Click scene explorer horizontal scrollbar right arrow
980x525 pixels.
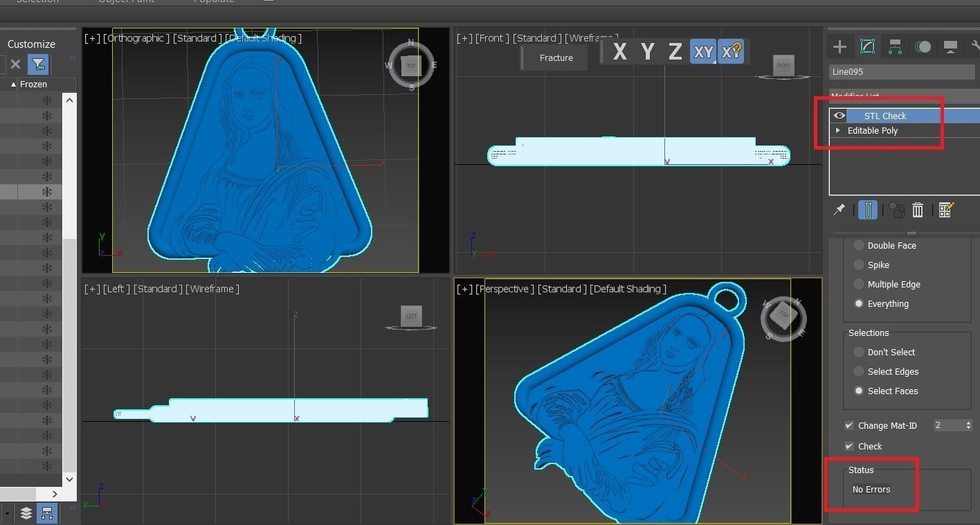point(55,494)
